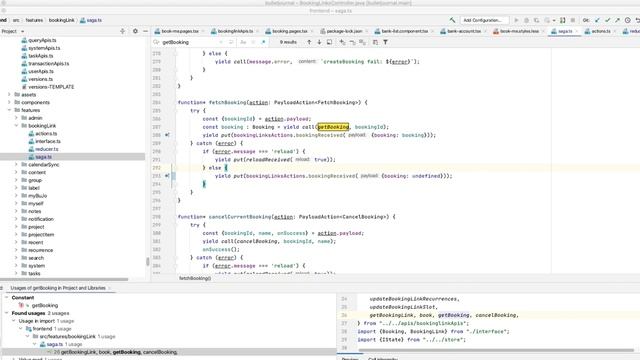Switch to the book-me.pages.tsx tab
This screenshot has height=360, width=640.
180,31
